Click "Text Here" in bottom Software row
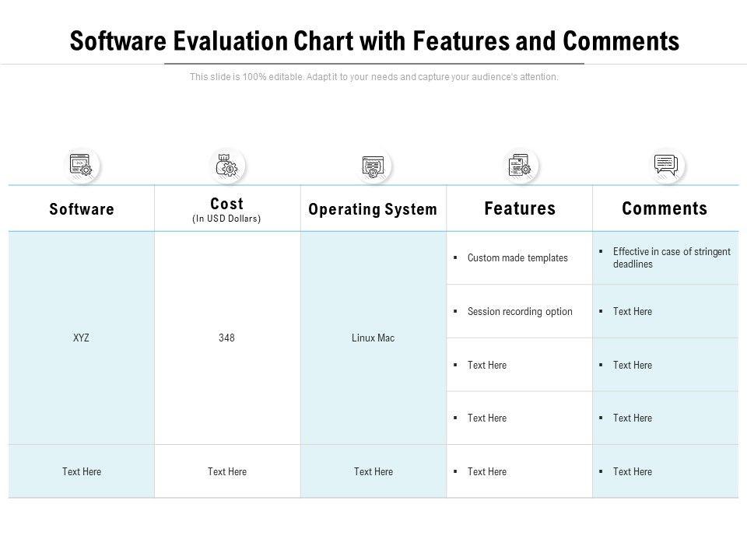The image size is (747, 560). tap(82, 471)
